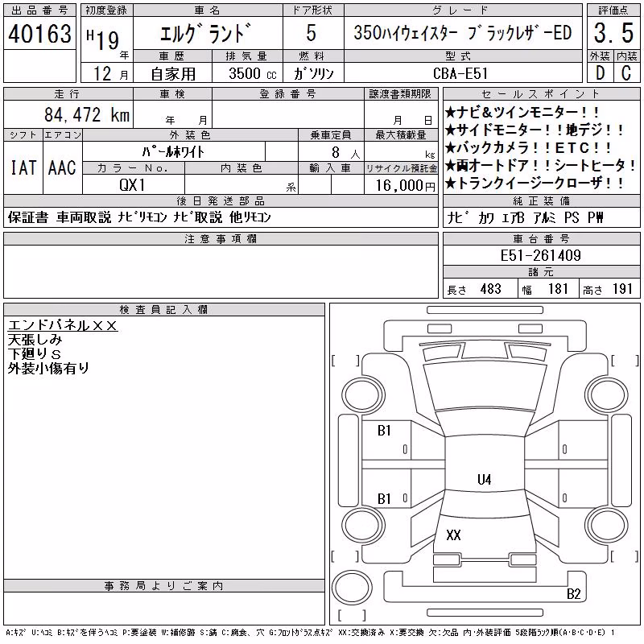The height and width of the screenshot is (644, 644).
Task: Click inspector note エンドパネルXX
Action: point(63,325)
